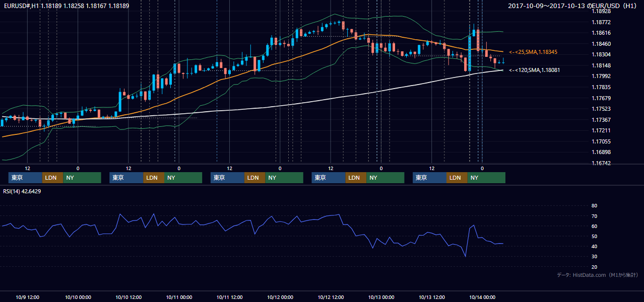
Task: Click the 10/14 00:00 date axis label
Action: tap(482, 297)
